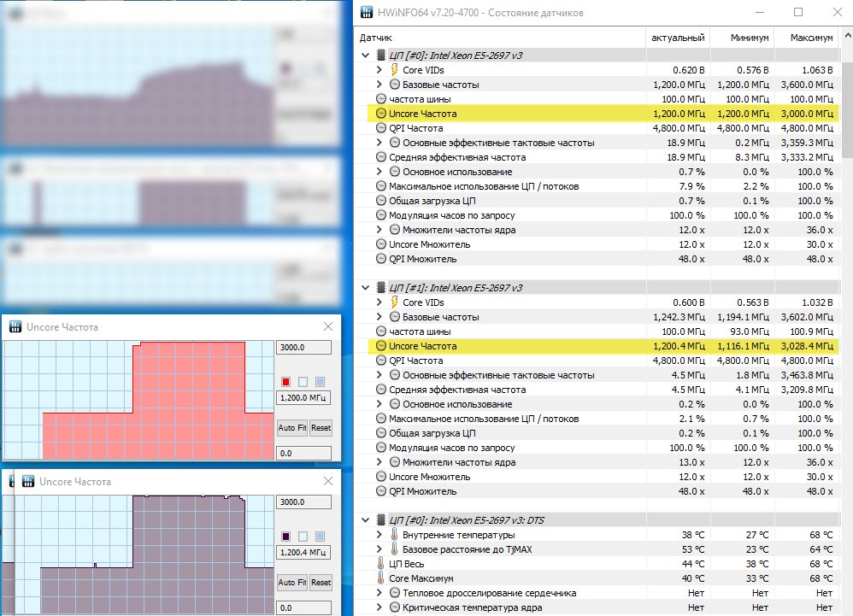Click the 0.0 minimum field in red graph window
853x616 pixels.
tap(304, 453)
